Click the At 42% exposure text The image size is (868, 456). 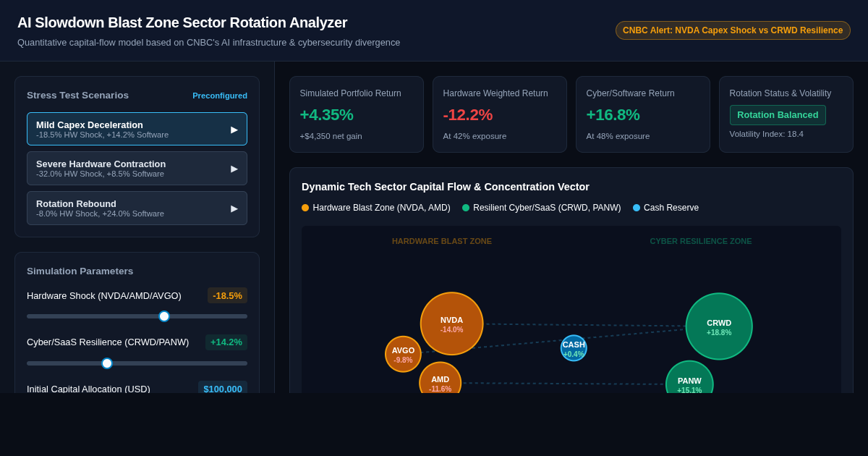click(475, 136)
